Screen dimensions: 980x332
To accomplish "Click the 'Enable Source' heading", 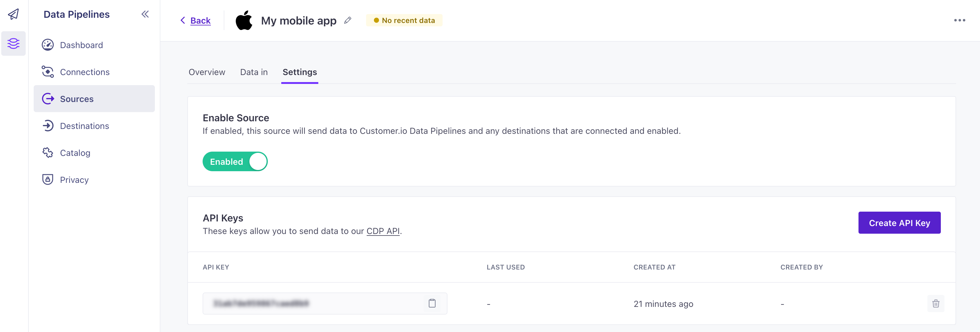I will [x=236, y=118].
